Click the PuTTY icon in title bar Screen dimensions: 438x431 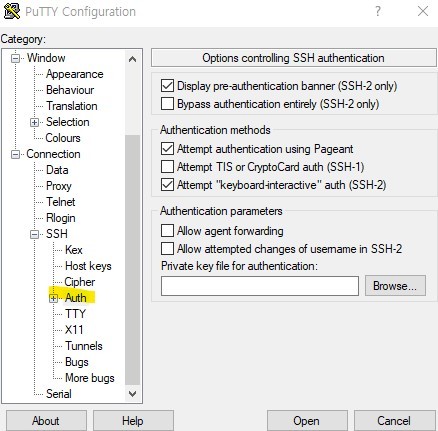pyautogui.click(x=12, y=11)
